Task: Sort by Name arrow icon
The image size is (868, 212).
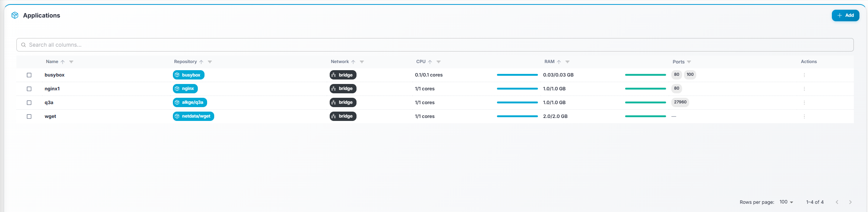Action: (63, 62)
